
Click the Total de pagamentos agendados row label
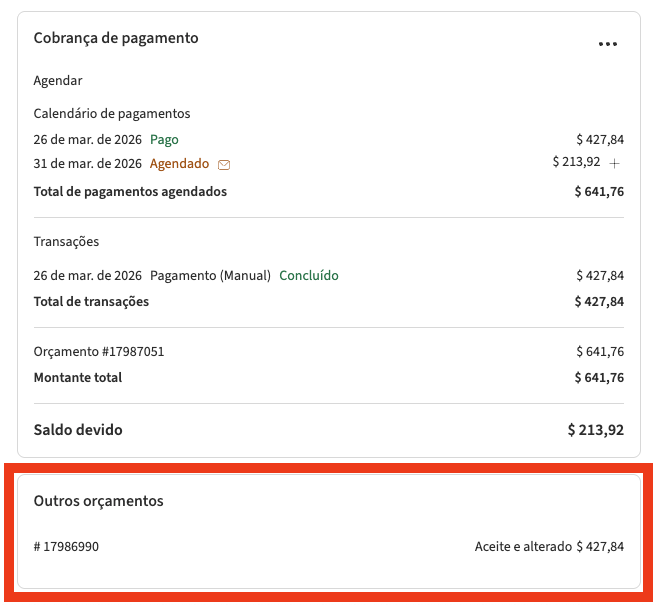point(130,191)
